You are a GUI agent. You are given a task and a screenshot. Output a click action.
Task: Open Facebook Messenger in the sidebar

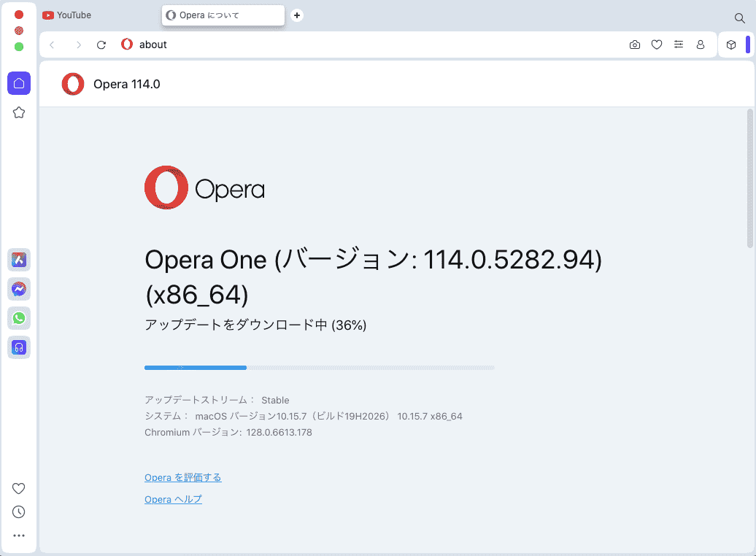coord(18,289)
